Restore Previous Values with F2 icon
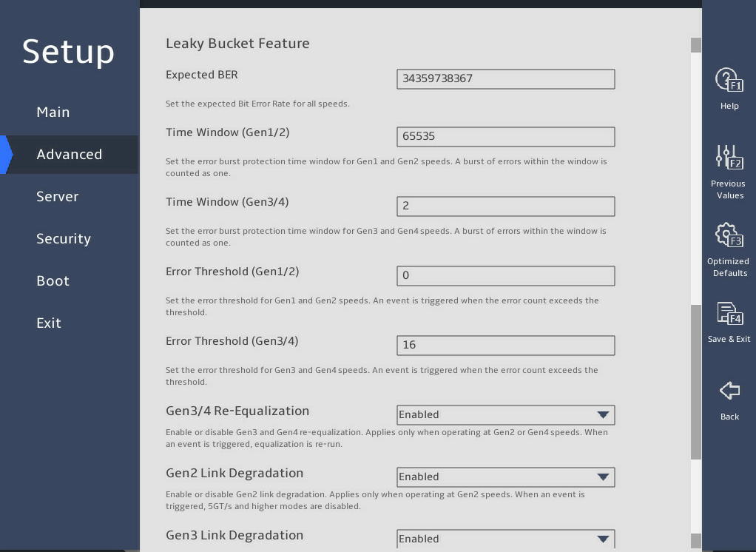Screen dimensions: 756x552 click(x=729, y=157)
